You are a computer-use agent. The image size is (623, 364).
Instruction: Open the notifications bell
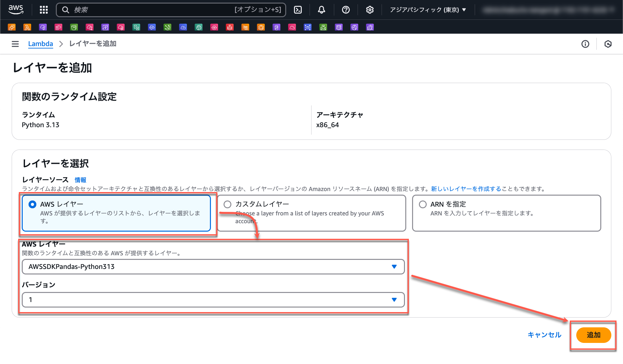322,10
